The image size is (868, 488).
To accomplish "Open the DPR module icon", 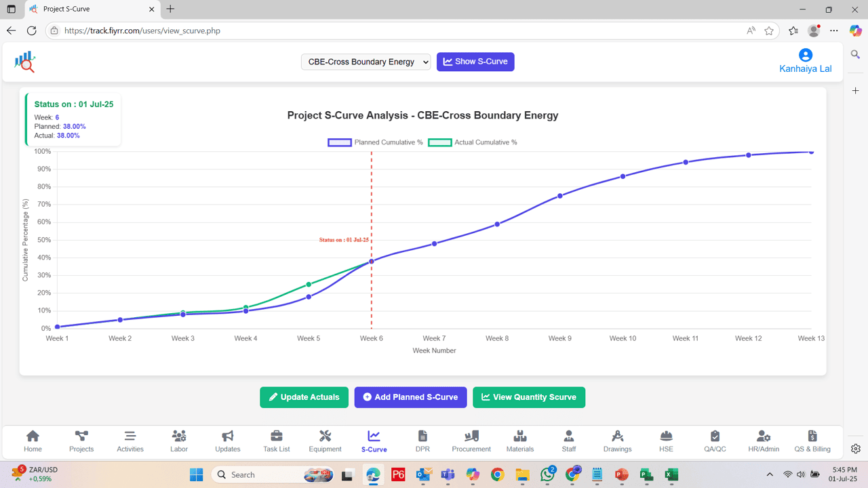I will 422,441.
